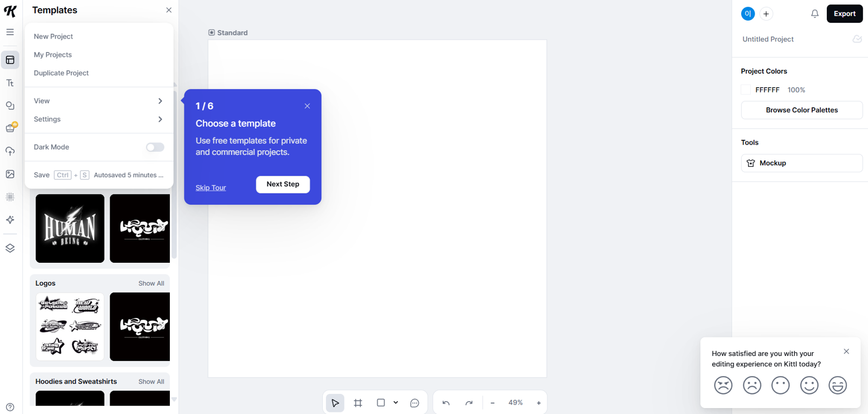Open the sidebar panel with badge icon
This screenshot has width=868, height=414.
pyautogui.click(x=10, y=128)
